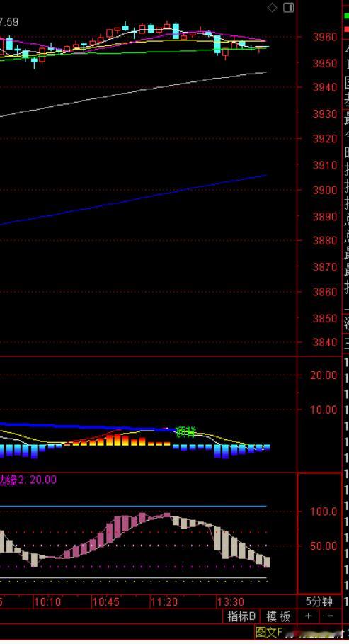Zoom out with the minus button
This screenshot has width=349, height=644.
click(x=330, y=616)
